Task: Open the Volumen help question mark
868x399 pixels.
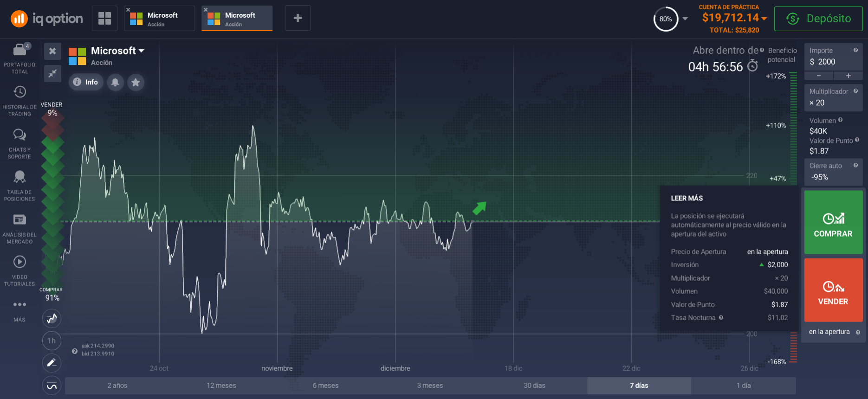Action: [840, 120]
